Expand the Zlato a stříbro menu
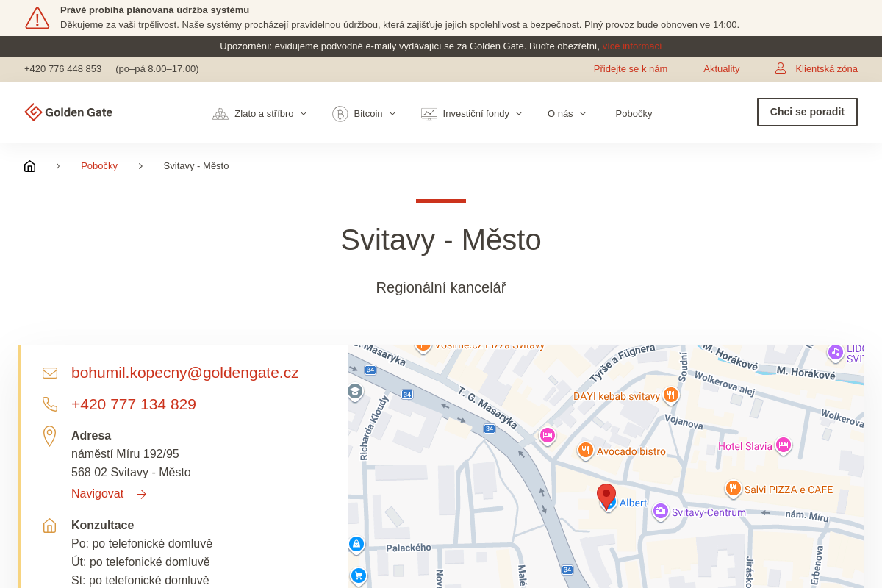The image size is (882, 588). coord(260,114)
